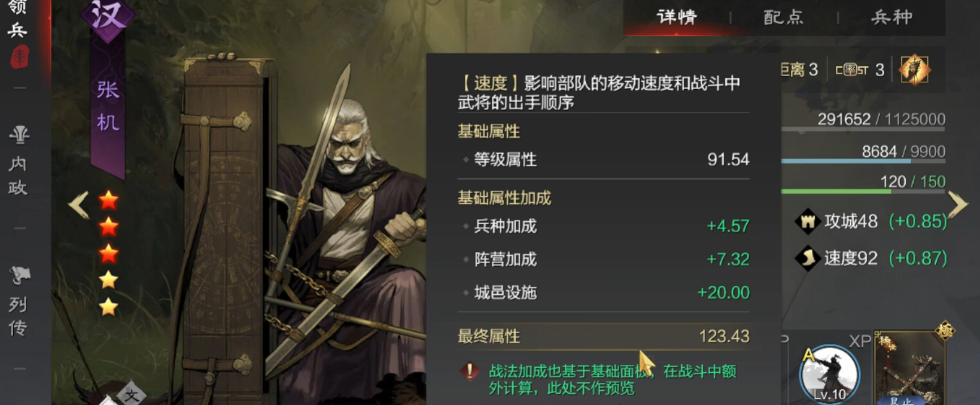This screenshot has height=405, width=980.
Task: Click the 汉 faction diamond badge
Action: 108,16
